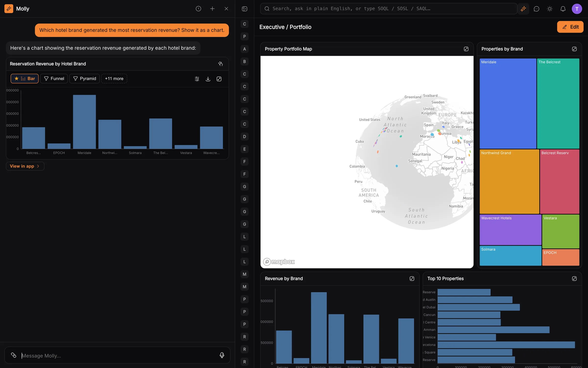The width and height of the screenshot is (588, 368).
Task: Click the Molly logo icon
Action: [9, 9]
